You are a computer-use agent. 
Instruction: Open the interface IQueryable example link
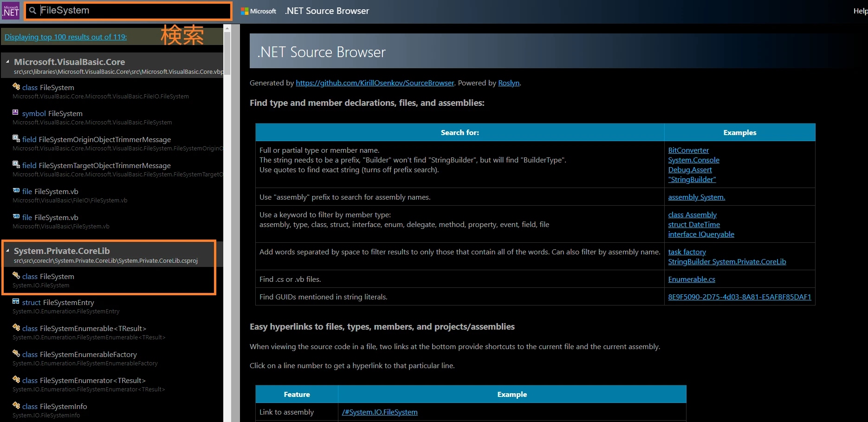point(701,234)
